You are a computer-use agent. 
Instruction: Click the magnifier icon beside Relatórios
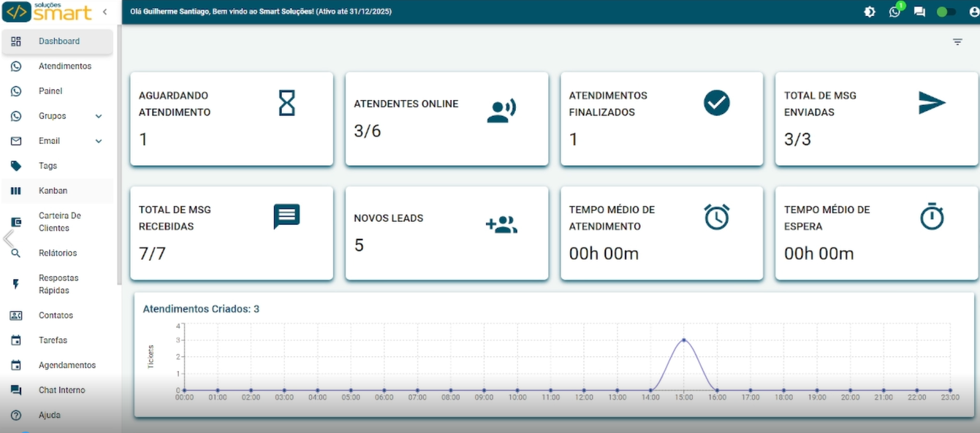pos(16,253)
